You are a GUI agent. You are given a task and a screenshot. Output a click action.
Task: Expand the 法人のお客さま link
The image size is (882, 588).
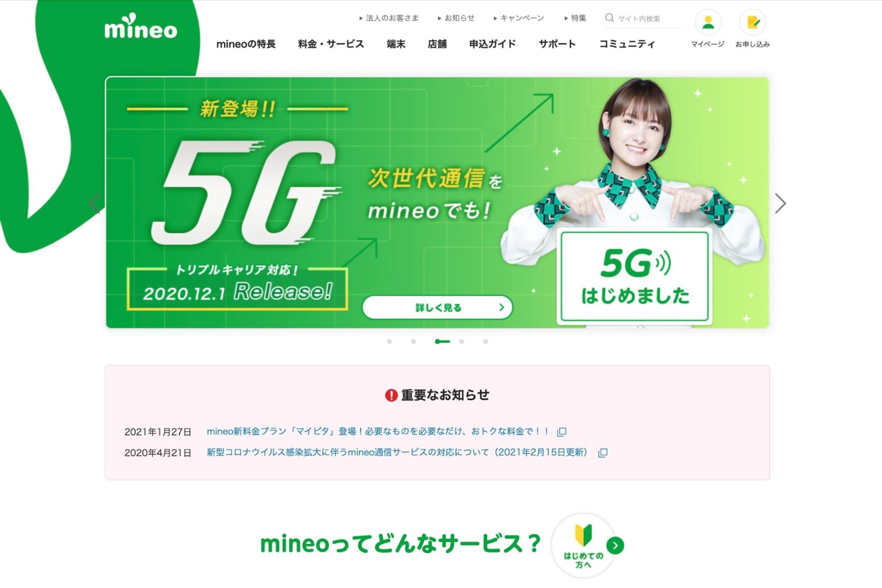389,18
